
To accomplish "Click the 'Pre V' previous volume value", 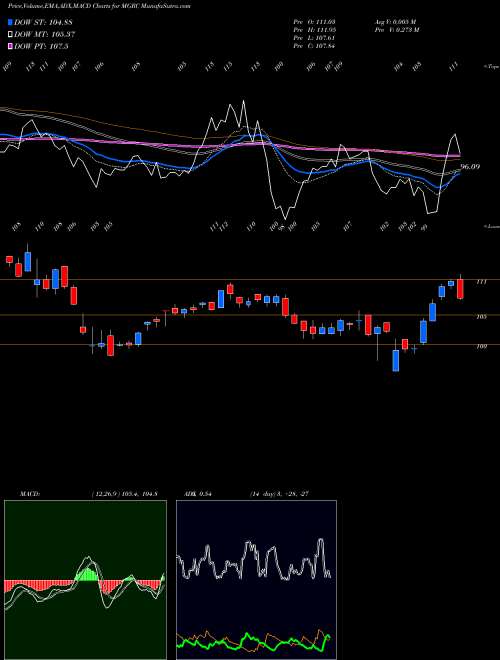I will 396,30.
